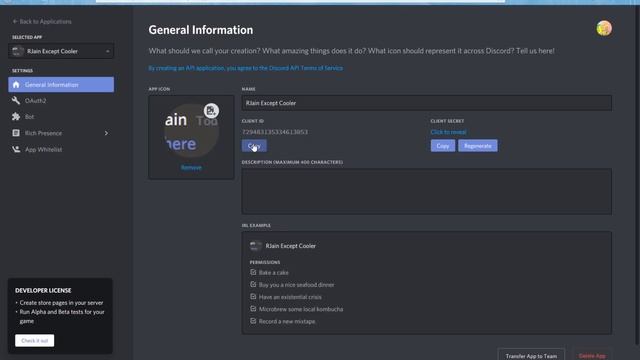
Task: Click to reveal the client secret
Action: coord(448,132)
